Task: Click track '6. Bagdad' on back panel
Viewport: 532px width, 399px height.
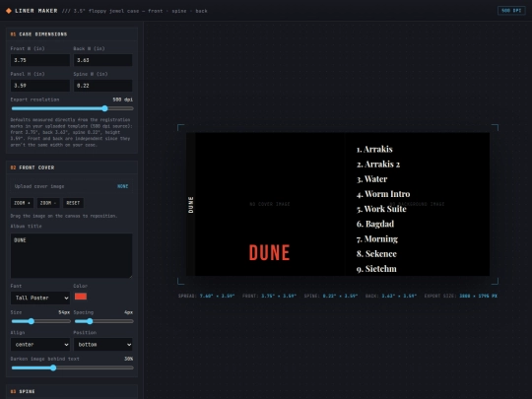Action: tap(375, 224)
